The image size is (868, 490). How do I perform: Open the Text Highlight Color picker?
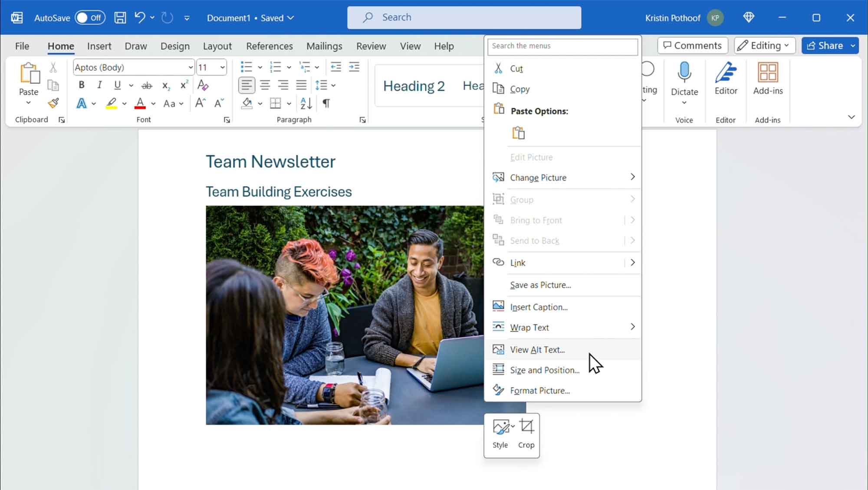click(124, 104)
